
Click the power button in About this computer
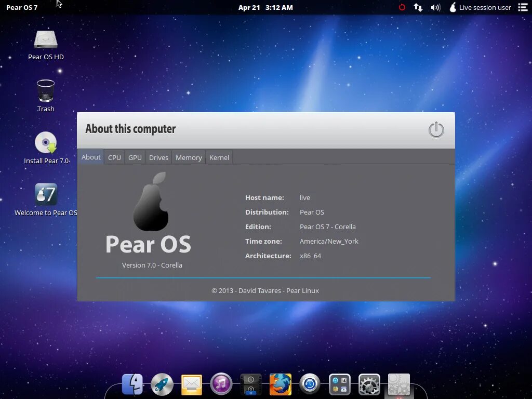coord(436,129)
